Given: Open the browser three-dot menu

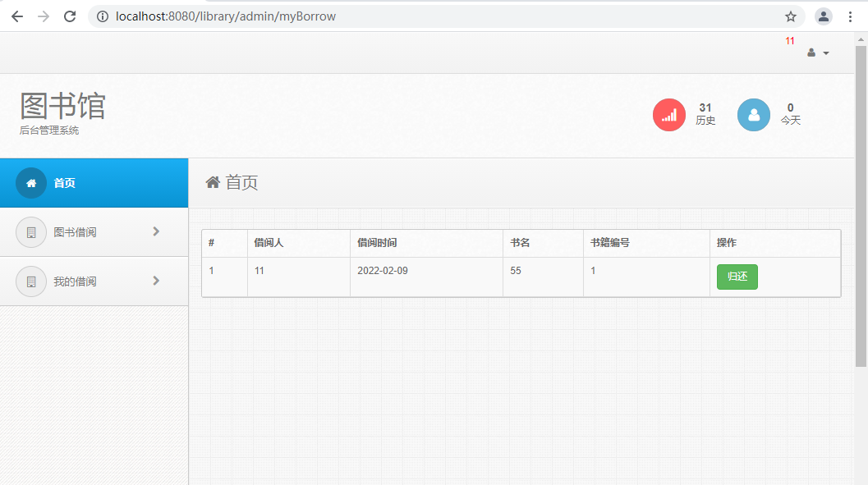Looking at the screenshot, I should [850, 16].
